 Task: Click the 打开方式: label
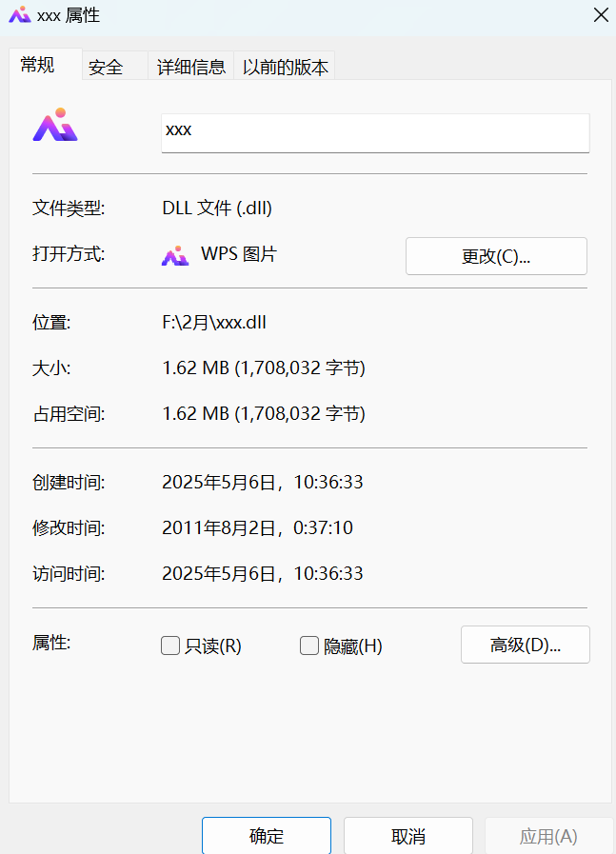point(69,254)
